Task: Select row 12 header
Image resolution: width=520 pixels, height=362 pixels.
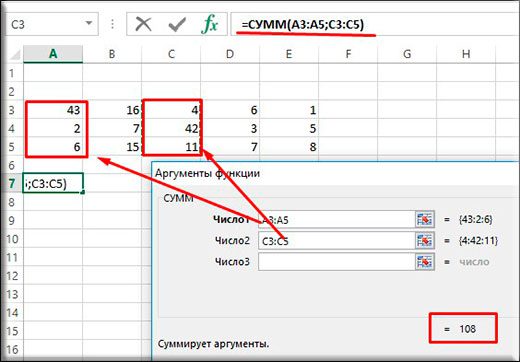Action: [x=12, y=276]
